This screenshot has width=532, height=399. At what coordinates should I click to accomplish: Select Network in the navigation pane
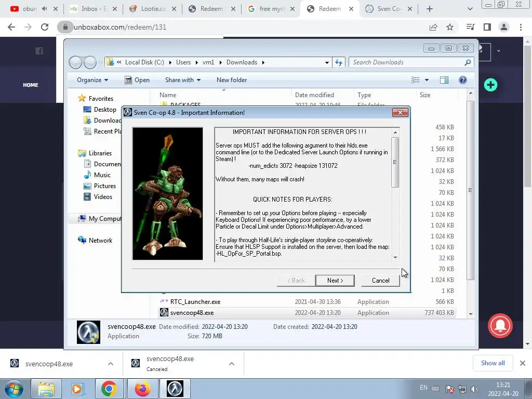[100, 240]
